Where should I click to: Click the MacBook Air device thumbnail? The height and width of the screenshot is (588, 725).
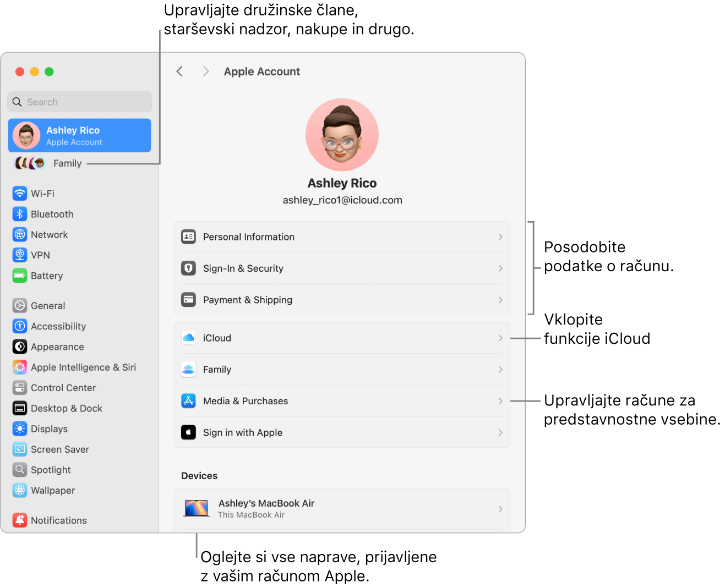(x=197, y=509)
